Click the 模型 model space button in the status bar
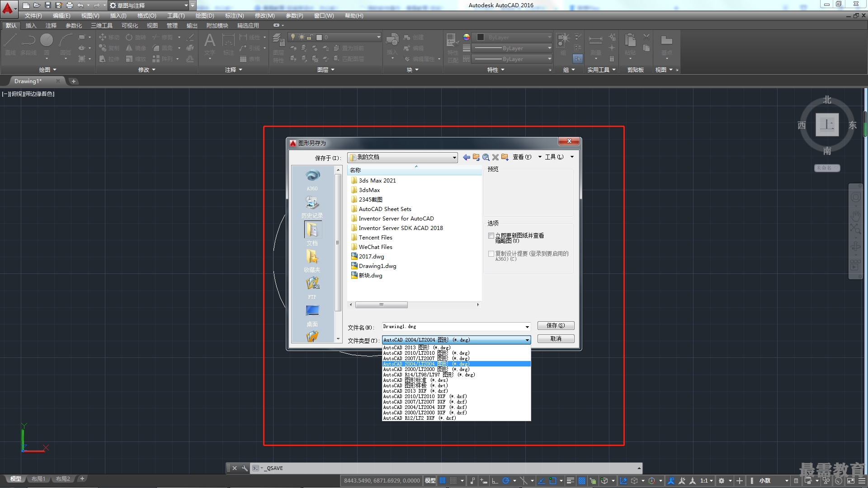Image resolution: width=868 pixels, height=488 pixels. 430,481
